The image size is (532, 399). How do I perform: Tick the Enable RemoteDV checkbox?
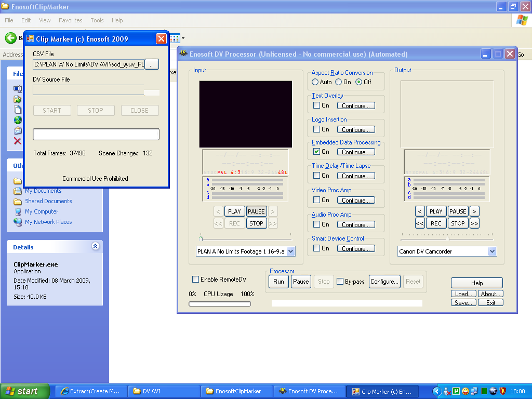[x=195, y=279]
